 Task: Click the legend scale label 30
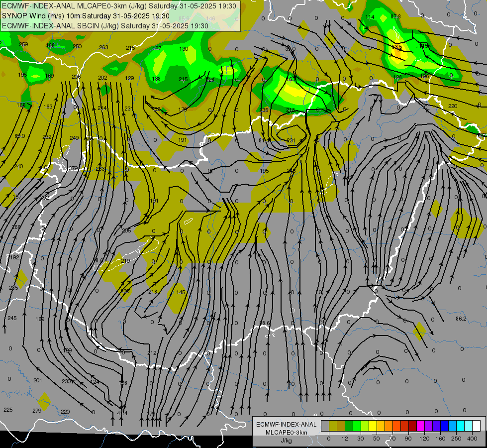tap(361, 439)
